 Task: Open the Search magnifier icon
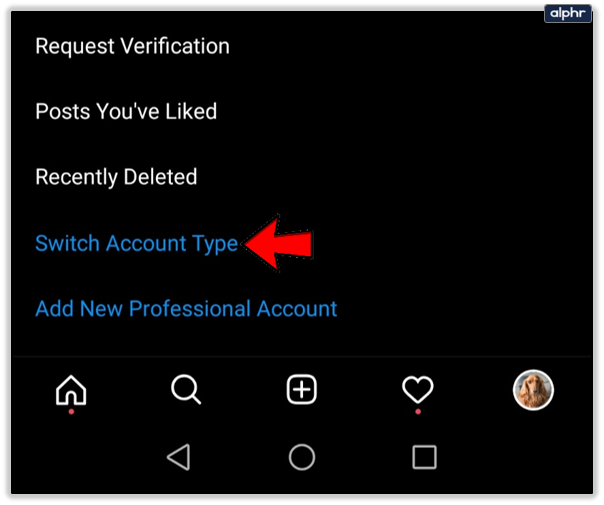click(x=186, y=389)
